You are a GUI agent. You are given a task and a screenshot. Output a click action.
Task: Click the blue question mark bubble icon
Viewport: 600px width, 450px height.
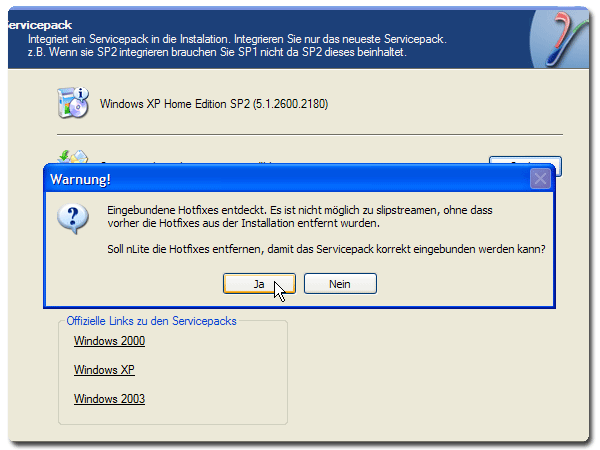point(73,218)
